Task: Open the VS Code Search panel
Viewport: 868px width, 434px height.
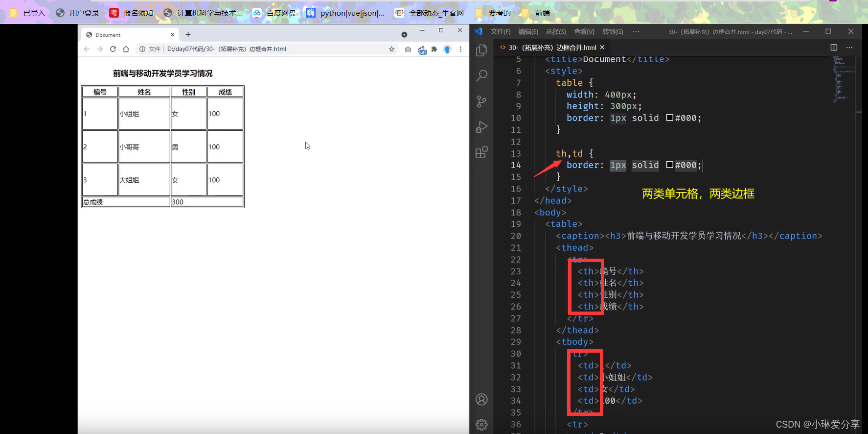Action: [481, 75]
